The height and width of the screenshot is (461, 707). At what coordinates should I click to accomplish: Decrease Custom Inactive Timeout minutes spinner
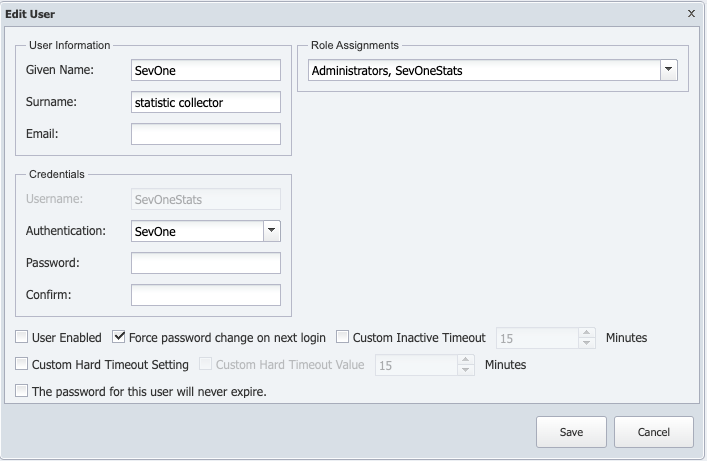click(x=586, y=343)
